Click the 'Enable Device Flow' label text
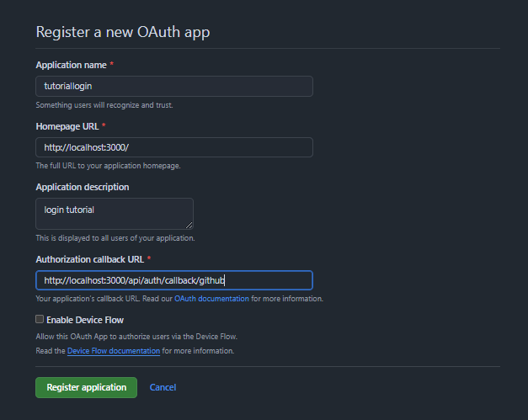The image size is (528, 420). [85, 320]
